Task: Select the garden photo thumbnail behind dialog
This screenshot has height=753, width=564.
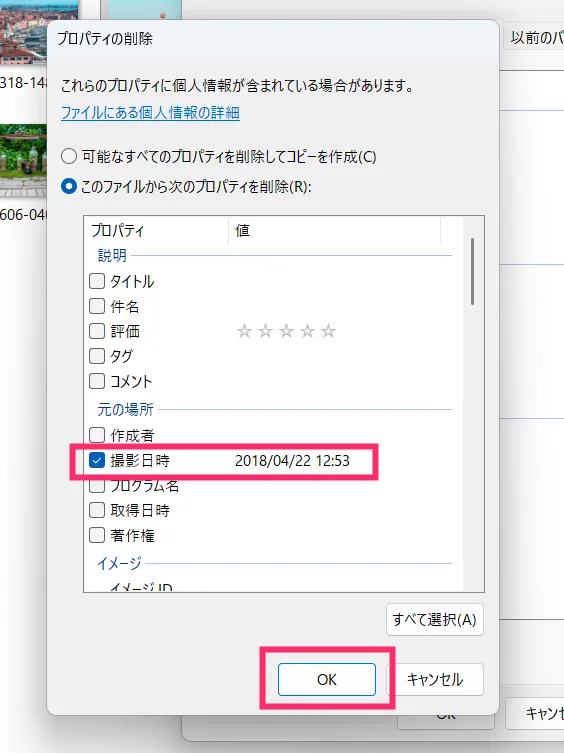Action: (24, 160)
